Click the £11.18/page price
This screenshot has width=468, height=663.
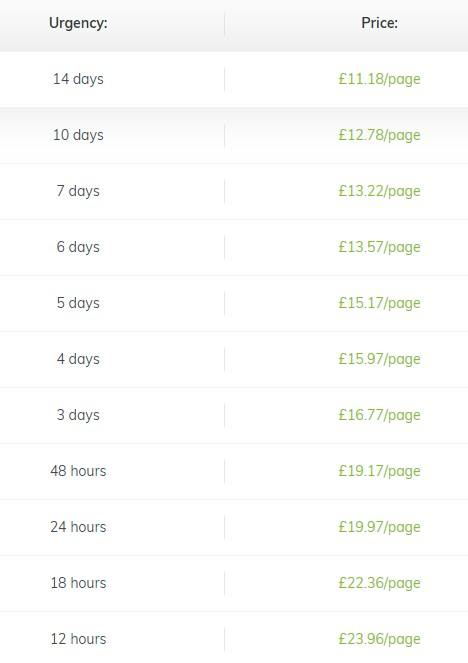point(379,79)
